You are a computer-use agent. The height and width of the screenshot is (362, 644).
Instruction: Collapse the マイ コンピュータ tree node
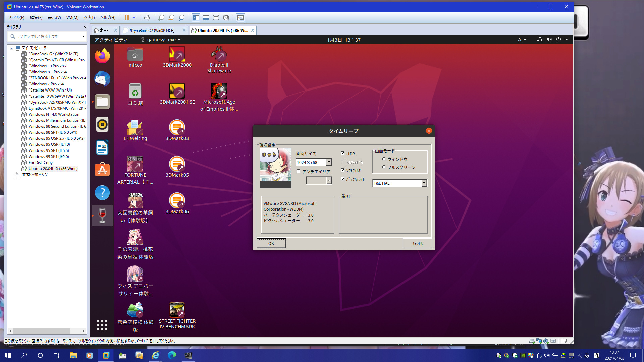point(11,48)
